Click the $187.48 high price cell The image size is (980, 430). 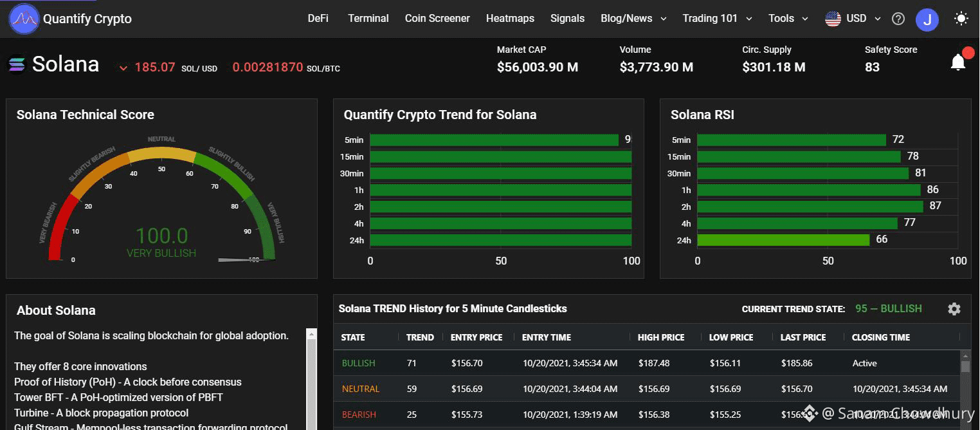[654, 363]
